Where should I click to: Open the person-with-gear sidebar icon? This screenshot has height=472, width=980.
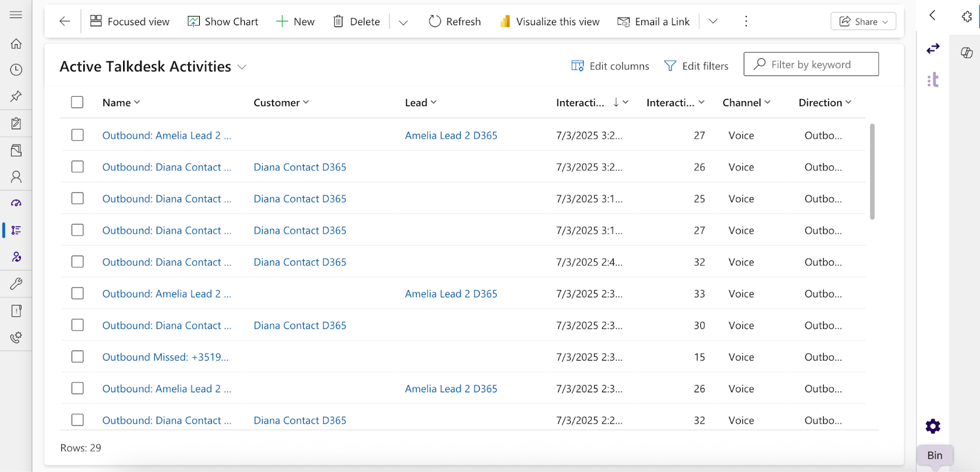(16, 257)
